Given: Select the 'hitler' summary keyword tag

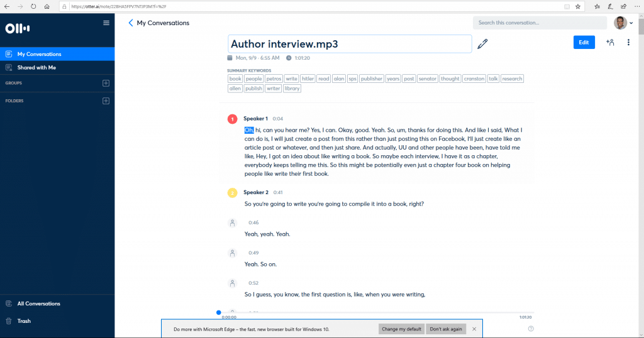Looking at the screenshot, I should pyautogui.click(x=308, y=79).
